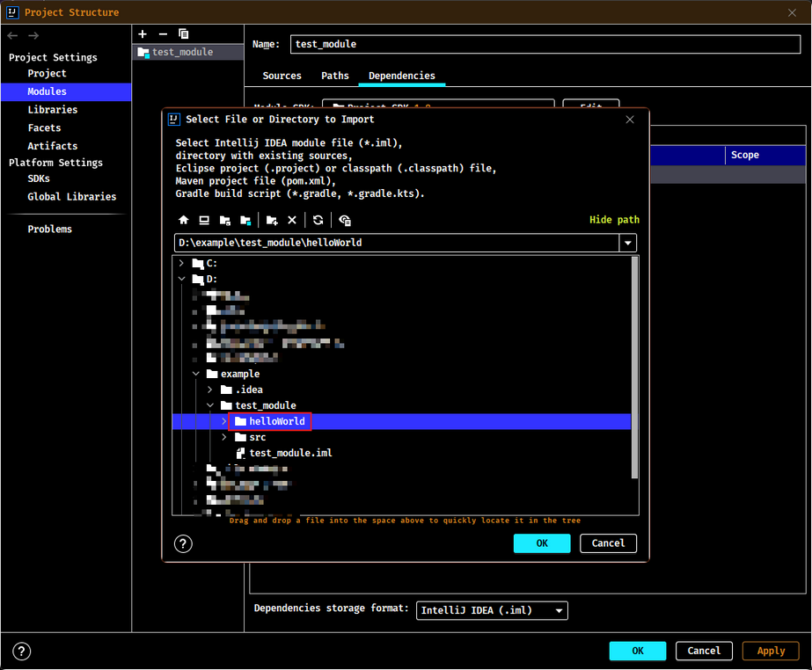Expand the C: drive node

(181, 263)
